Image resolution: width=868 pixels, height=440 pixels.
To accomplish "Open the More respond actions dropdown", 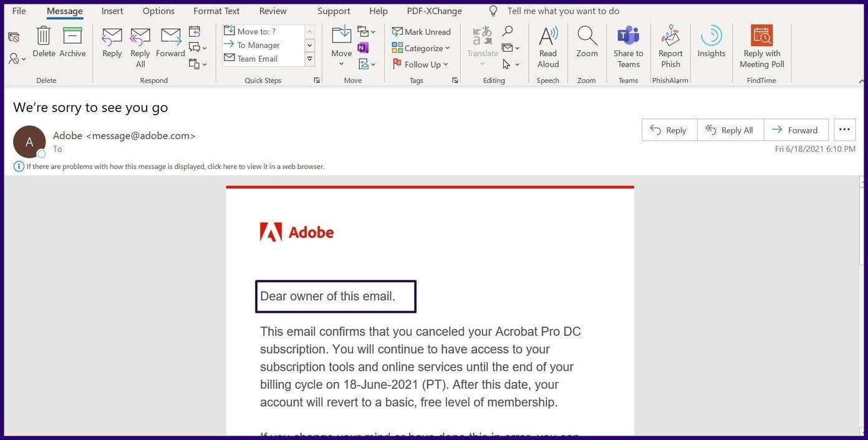I will [x=198, y=64].
